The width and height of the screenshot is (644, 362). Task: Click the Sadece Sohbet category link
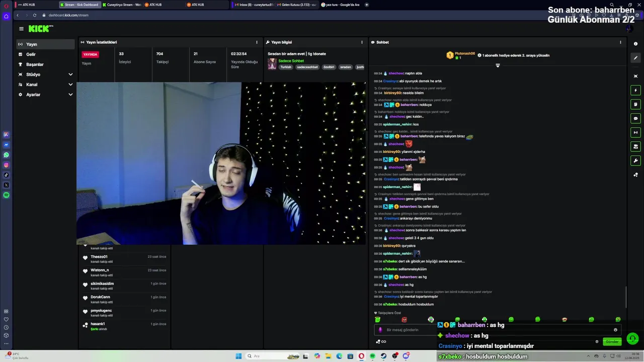tap(291, 61)
